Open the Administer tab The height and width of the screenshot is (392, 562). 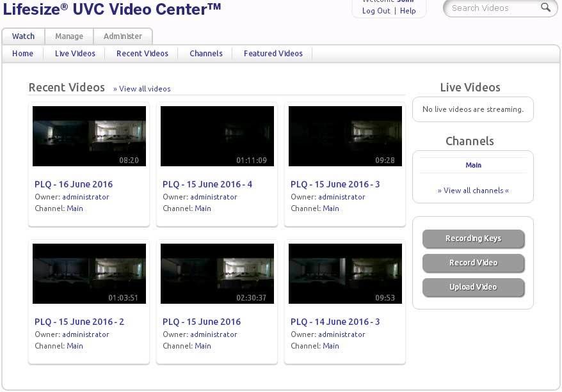[x=123, y=36]
